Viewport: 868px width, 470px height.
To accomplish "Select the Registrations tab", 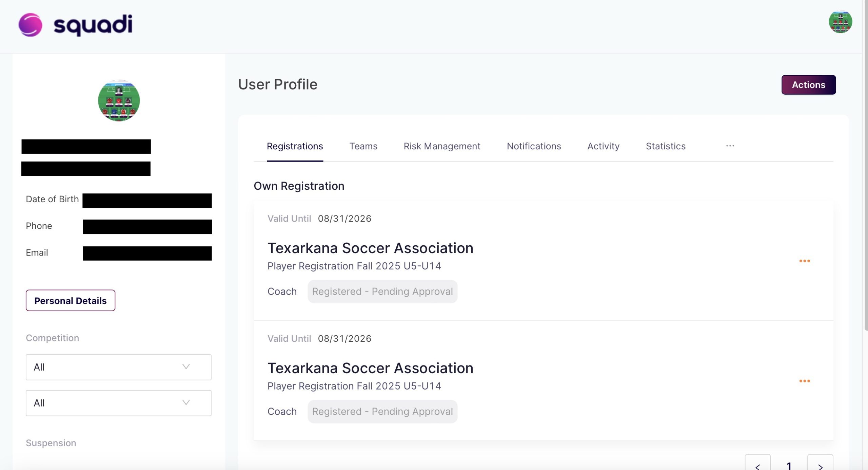I will coord(295,146).
